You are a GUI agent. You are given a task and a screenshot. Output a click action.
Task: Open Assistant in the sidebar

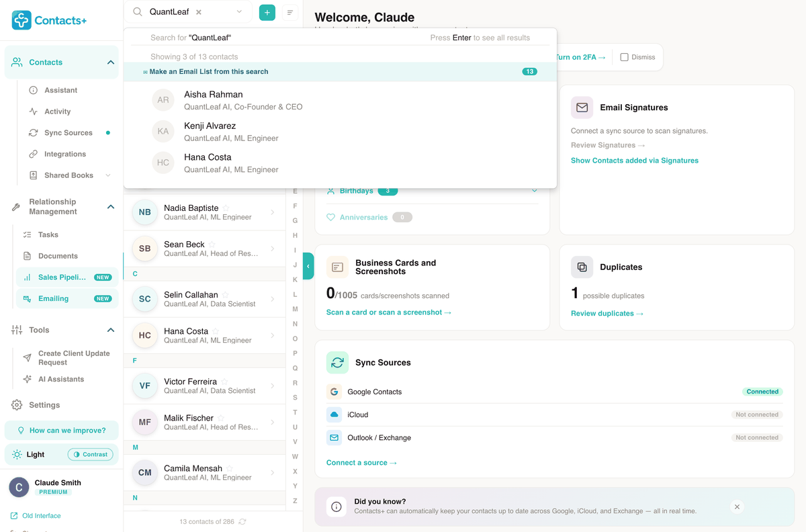pyautogui.click(x=61, y=90)
